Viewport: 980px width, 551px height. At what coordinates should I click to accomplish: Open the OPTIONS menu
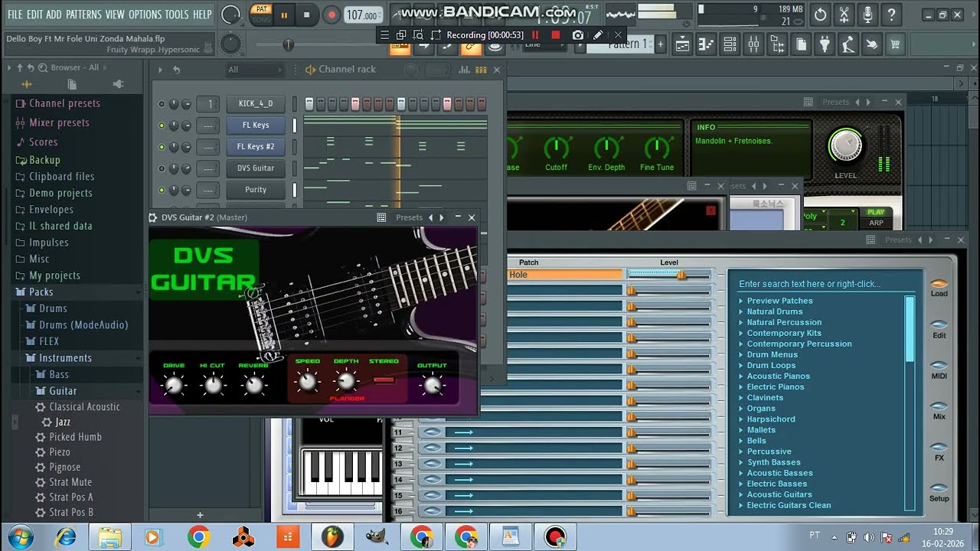coord(145,15)
